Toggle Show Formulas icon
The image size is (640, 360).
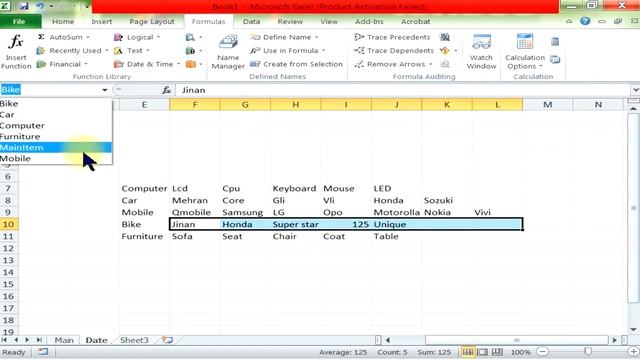[445, 37]
